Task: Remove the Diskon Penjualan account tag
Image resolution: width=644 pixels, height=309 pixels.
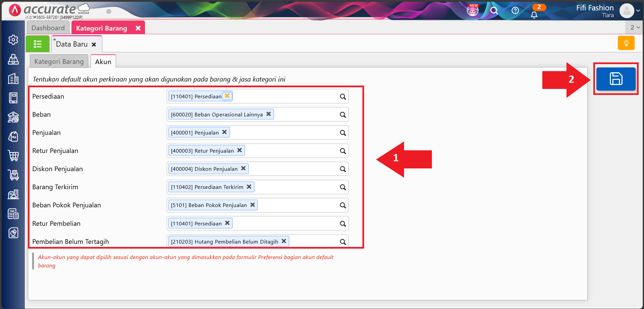Action: (x=243, y=168)
